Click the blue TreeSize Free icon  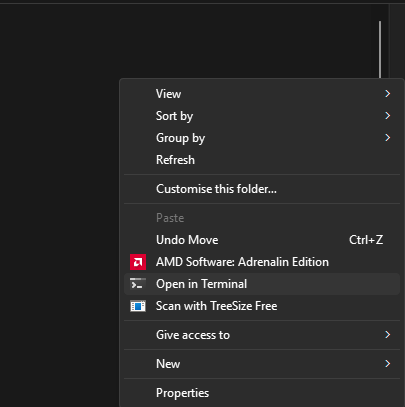tap(138, 306)
